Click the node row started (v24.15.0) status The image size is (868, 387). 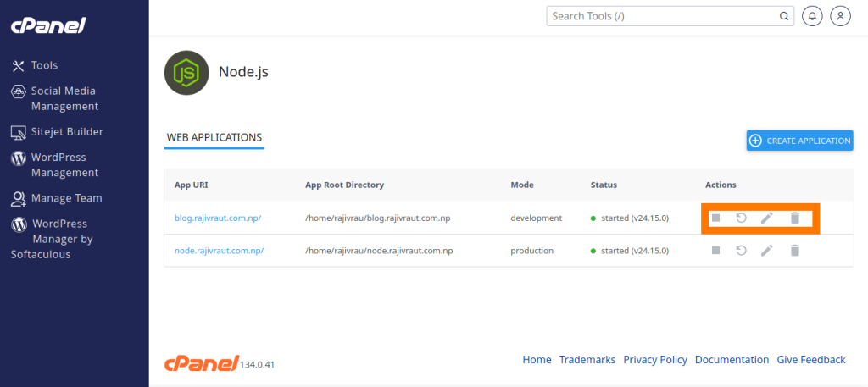[630, 251]
